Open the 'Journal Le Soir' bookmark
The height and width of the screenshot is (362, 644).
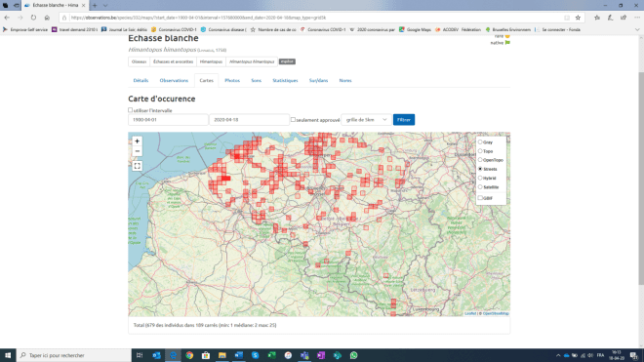point(124,29)
